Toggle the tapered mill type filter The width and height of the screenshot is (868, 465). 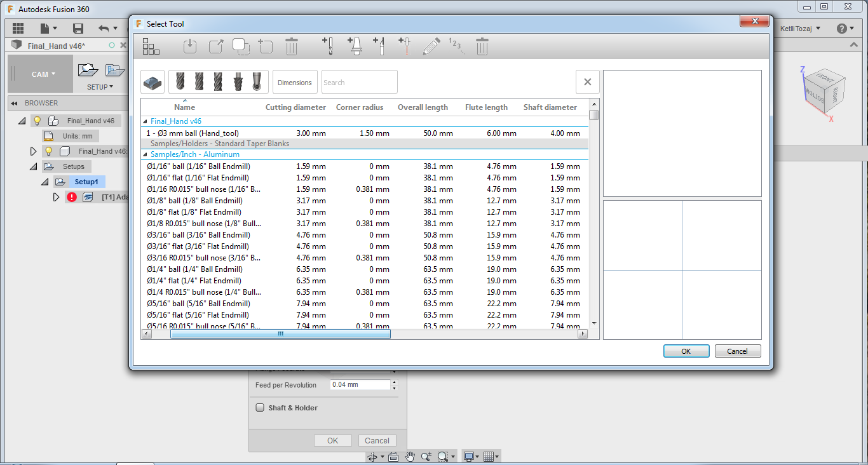(x=238, y=82)
